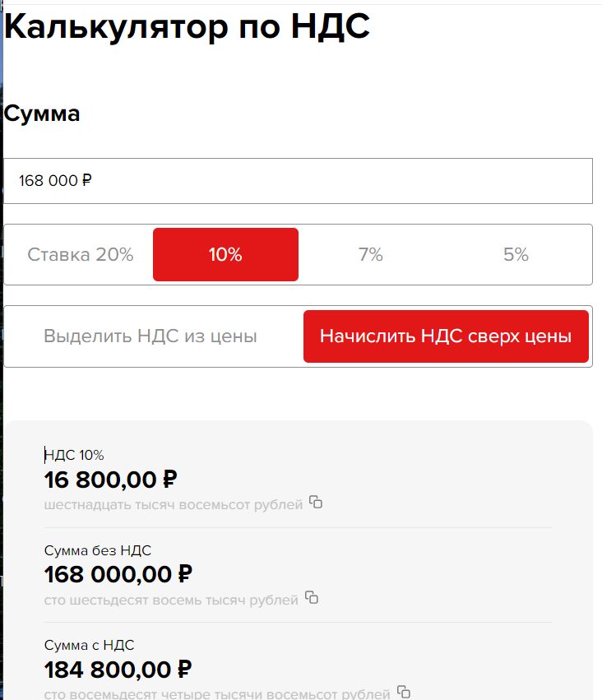Click the "НДС 10%" result label
The height and width of the screenshot is (700, 602).
(x=74, y=455)
